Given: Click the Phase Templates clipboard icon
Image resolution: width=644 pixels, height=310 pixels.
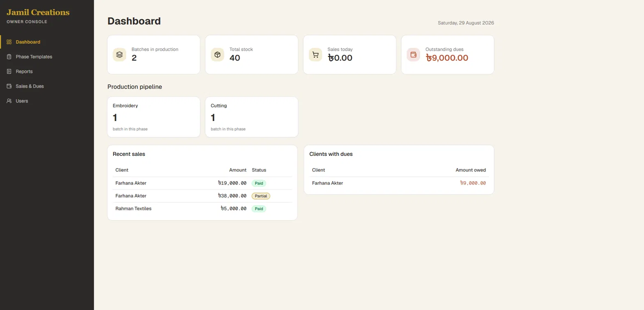Looking at the screenshot, I should point(9,57).
